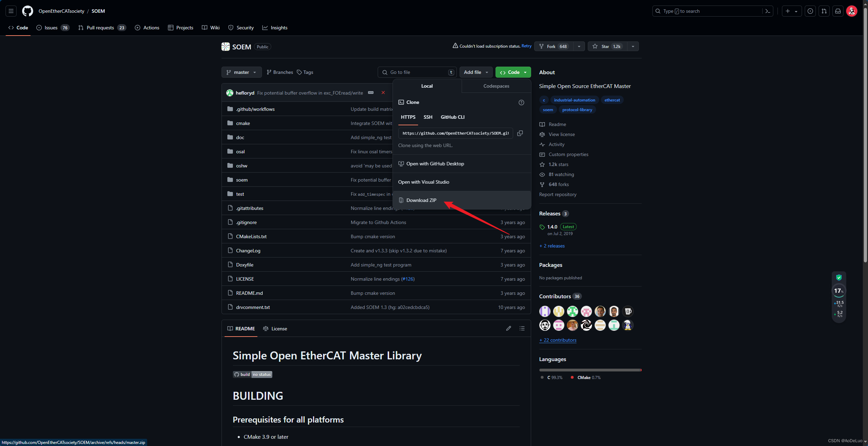Click Report repository link
This screenshot has width=868, height=446.
(x=558, y=194)
